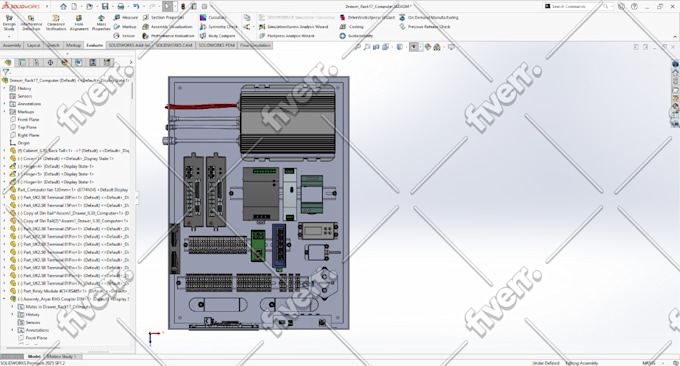
Task: Select Part_Relay Module 4CH RS485 item
Action: (x=69, y=291)
